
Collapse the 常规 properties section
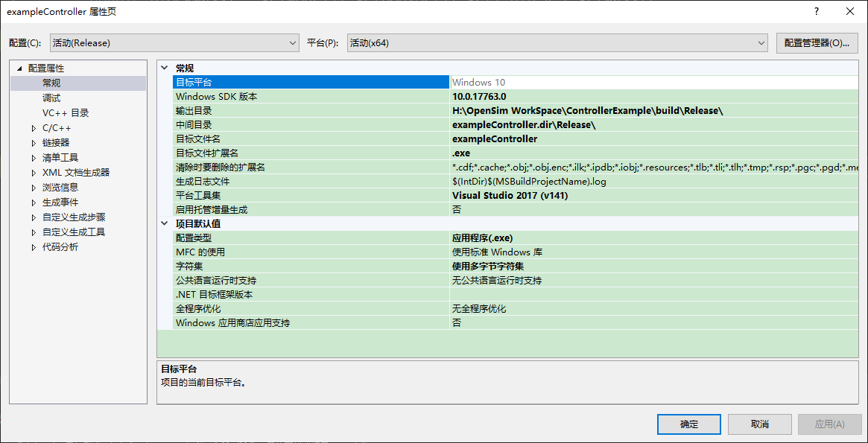pyautogui.click(x=164, y=67)
